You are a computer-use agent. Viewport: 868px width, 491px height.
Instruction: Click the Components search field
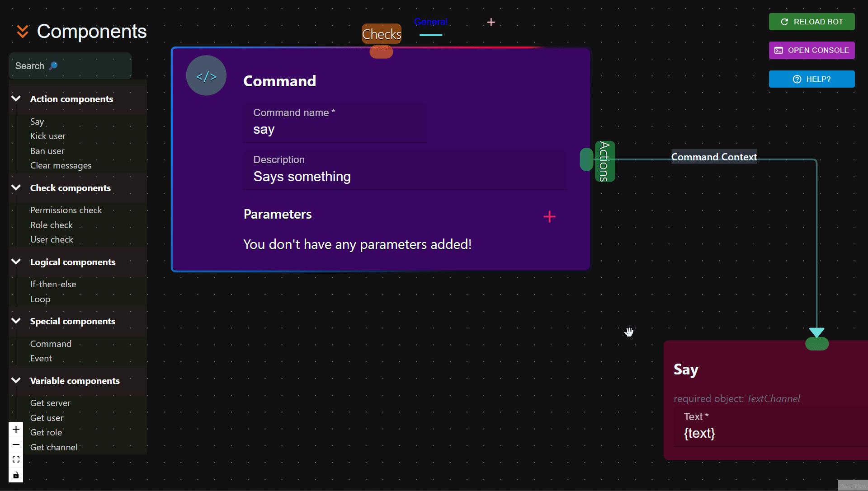70,66
